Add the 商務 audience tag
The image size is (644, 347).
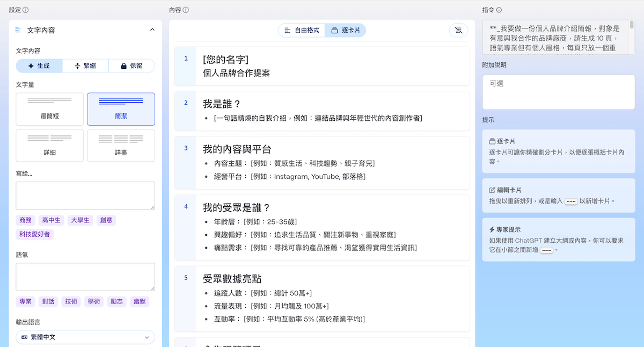[25, 220]
